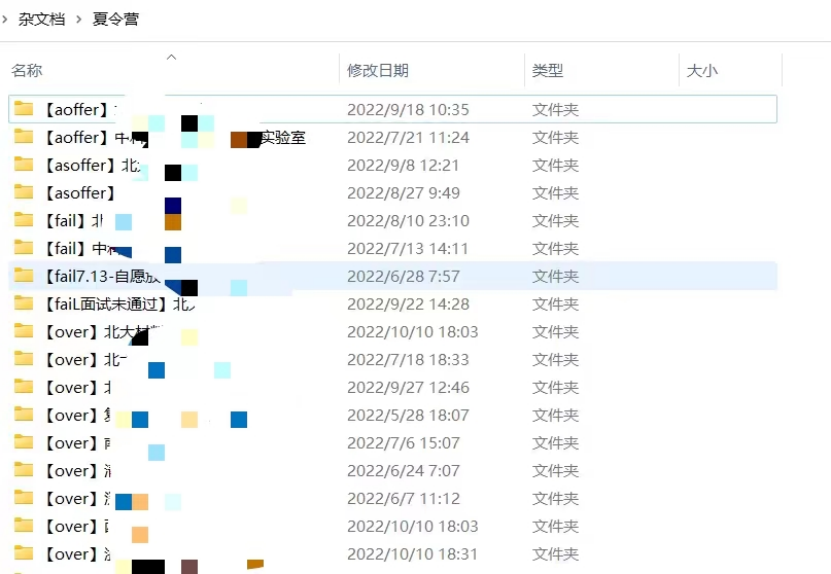This screenshot has height=574, width=831.
Task: Select 【fail】 name in the 2022/8/10 row
Action: tap(65, 220)
